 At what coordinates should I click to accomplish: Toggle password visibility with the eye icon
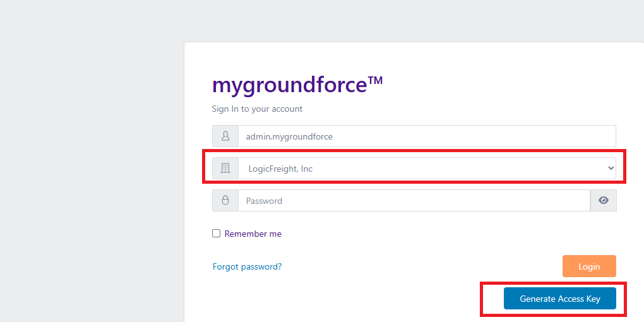[x=604, y=200]
